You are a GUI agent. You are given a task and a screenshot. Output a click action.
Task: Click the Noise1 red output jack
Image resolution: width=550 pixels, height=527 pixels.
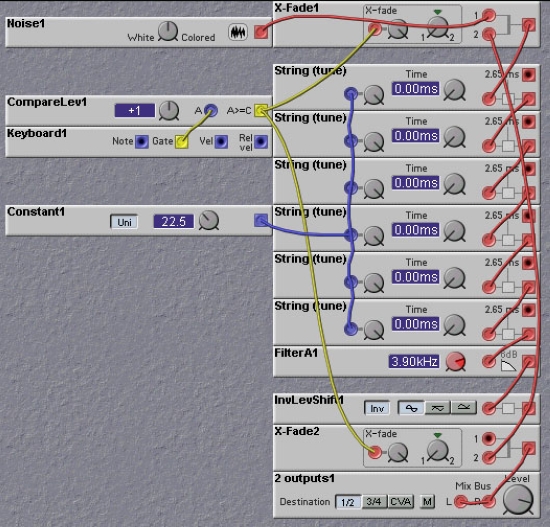click(x=261, y=32)
